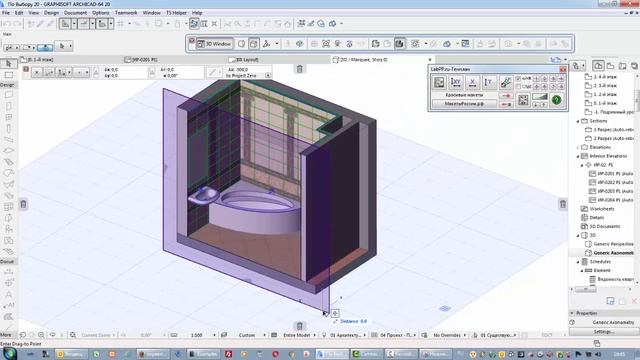Viewport: 640px width, 360px height.
Task: Click the Redo arrow icon
Action: point(17,24)
